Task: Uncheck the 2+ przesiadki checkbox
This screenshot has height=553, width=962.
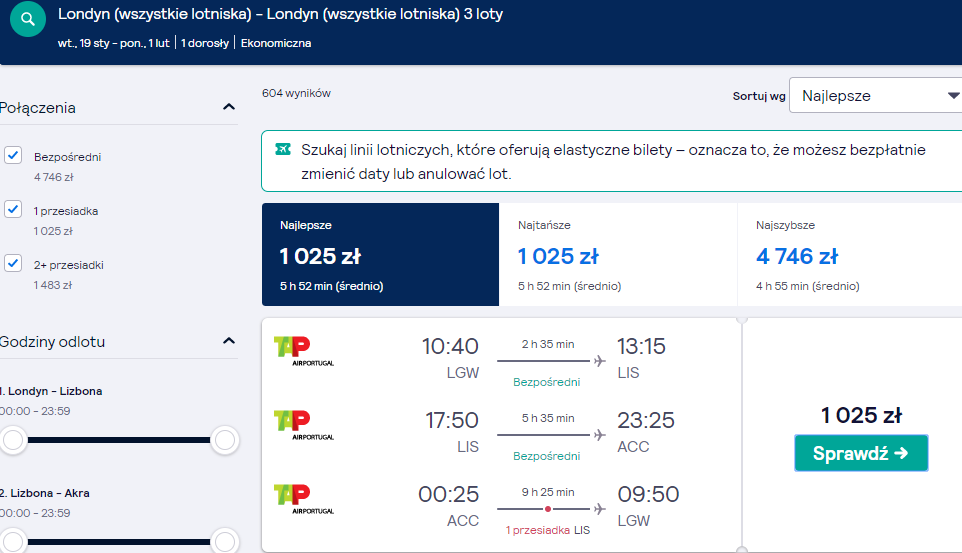Action: tap(13, 263)
